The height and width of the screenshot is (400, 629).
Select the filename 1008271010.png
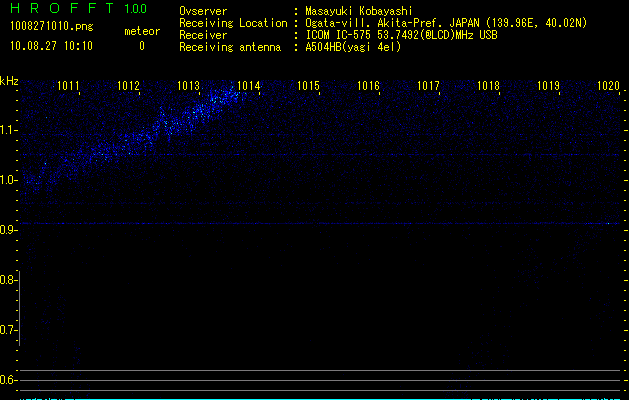(52, 27)
